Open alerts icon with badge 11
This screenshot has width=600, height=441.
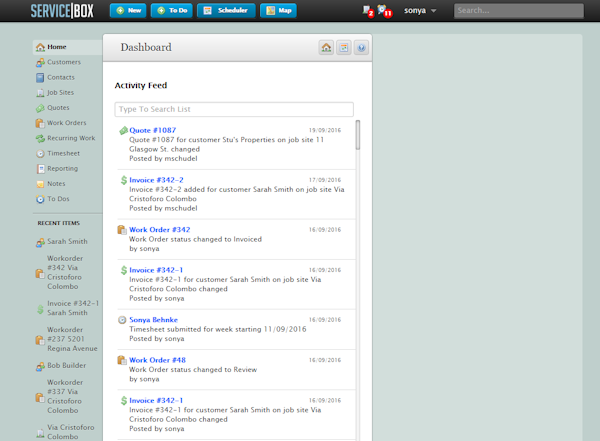(385, 11)
